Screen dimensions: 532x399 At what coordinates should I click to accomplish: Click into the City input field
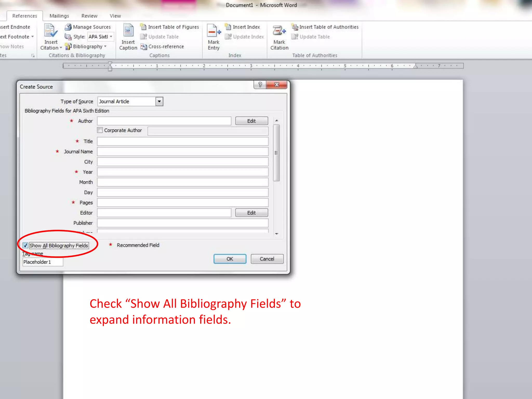click(x=183, y=162)
